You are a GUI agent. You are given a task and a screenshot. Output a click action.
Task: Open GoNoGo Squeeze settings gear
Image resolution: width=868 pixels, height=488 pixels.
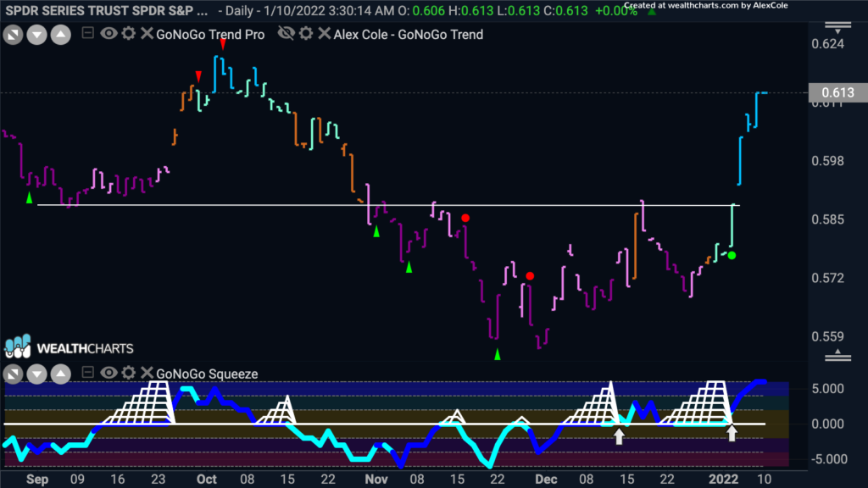pyautogui.click(x=129, y=373)
